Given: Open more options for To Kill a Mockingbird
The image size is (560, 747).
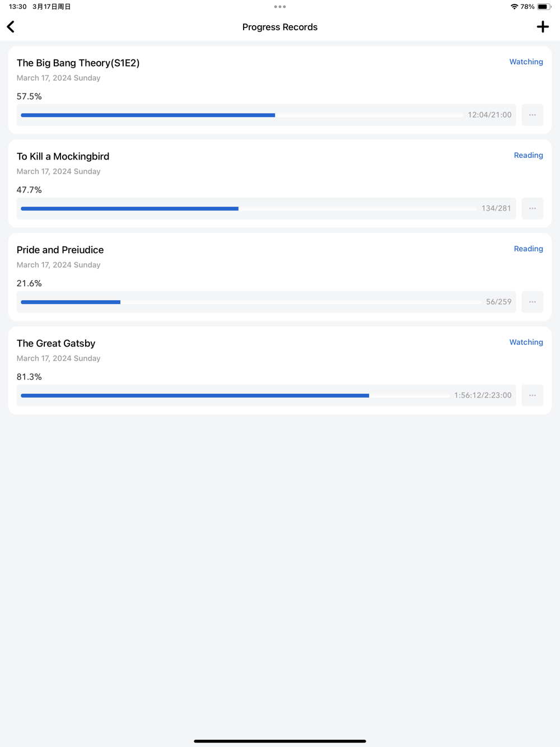Looking at the screenshot, I should [532, 208].
